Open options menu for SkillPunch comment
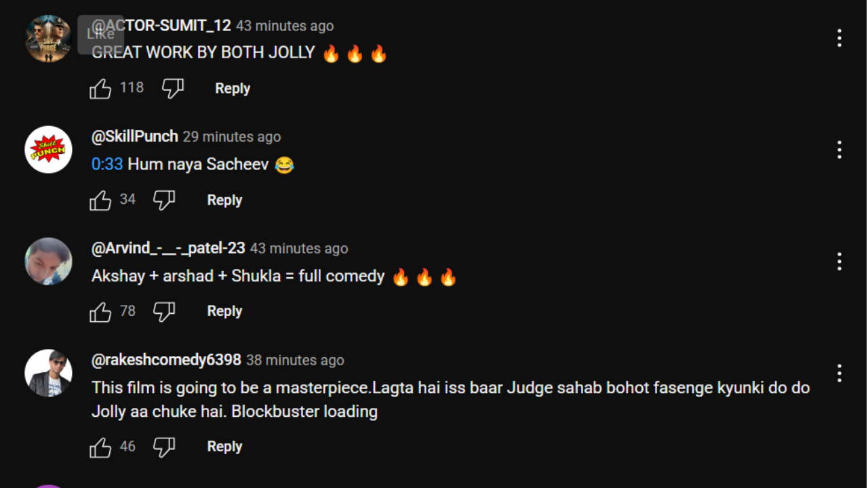 (x=840, y=150)
